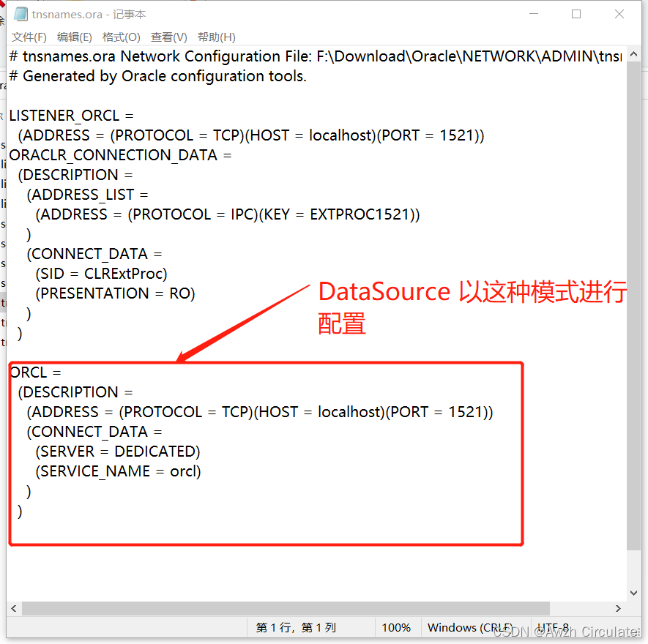648x644 pixels.
Task: Click the horizontal scrollbar's right arrow
Action: 619,608
